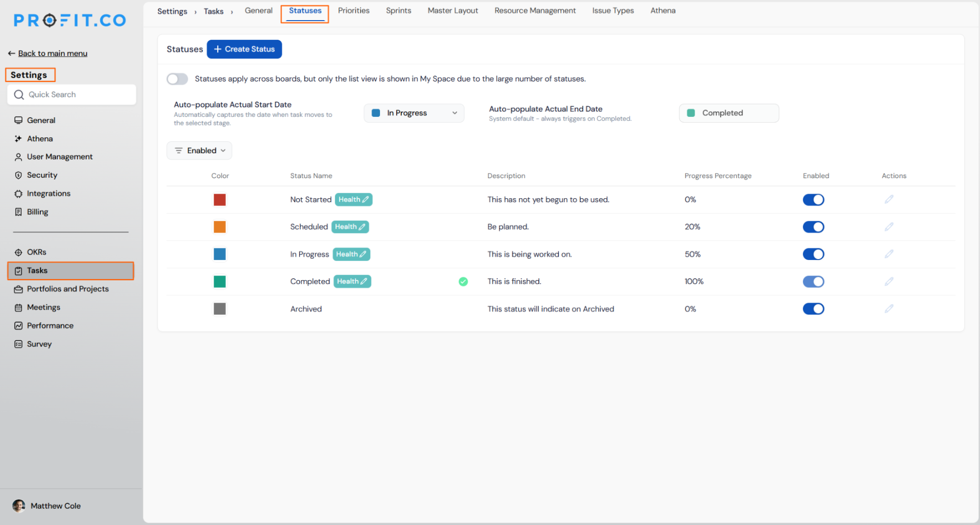Edit Health tag on In Progress

(x=351, y=254)
